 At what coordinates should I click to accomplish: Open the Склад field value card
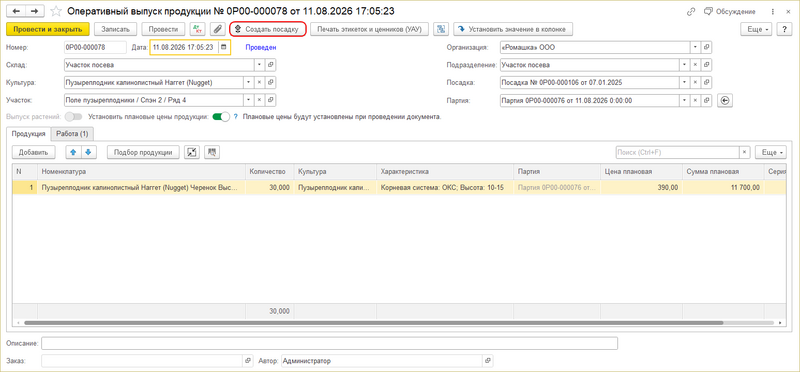coord(271,65)
